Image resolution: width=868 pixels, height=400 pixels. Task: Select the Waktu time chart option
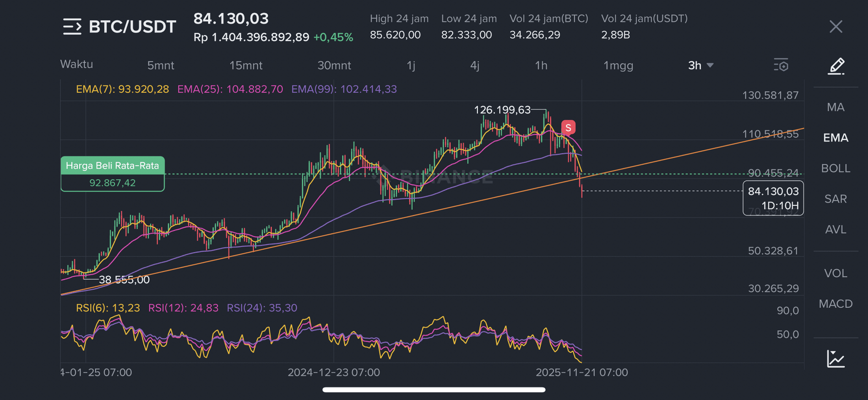coord(77,64)
